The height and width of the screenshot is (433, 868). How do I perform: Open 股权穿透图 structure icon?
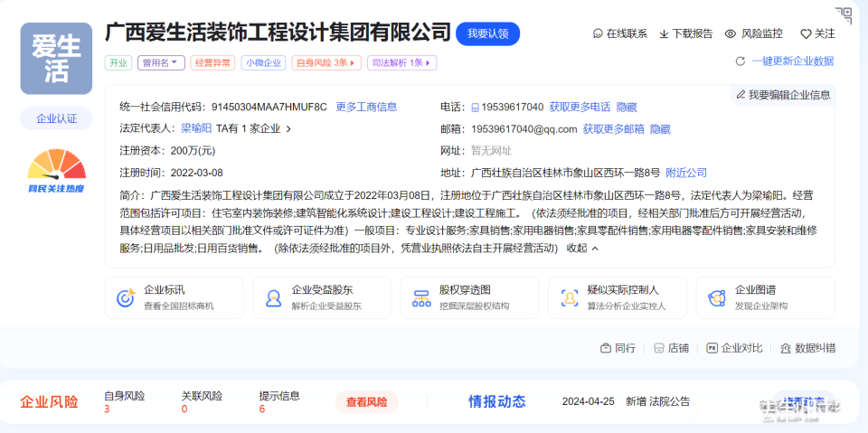[x=420, y=297]
